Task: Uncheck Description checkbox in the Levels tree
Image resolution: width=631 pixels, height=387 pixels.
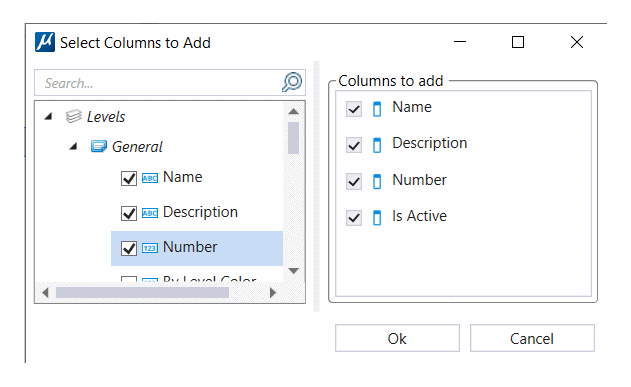Action: [129, 213]
